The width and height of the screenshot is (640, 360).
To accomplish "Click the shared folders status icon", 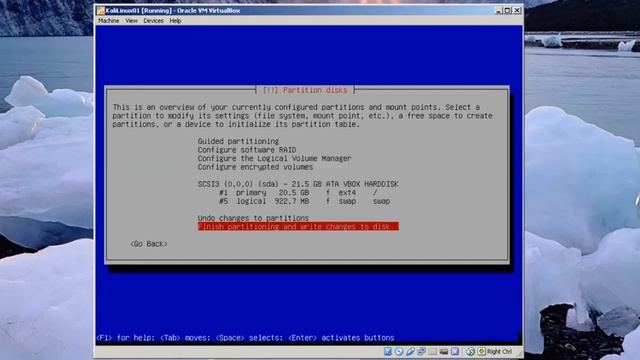I will tap(433, 351).
